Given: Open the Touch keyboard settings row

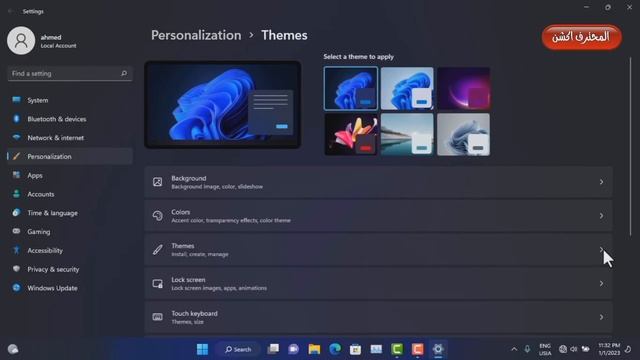Looking at the screenshot, I should pyautogui.click(x=378, y=317).
